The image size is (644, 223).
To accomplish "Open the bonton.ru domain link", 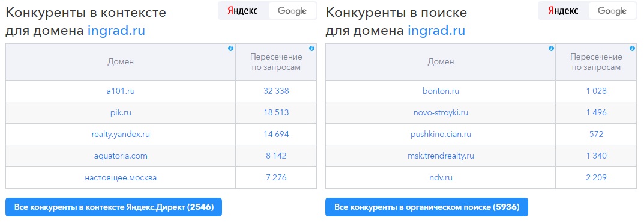I will [x=441, y=91].
